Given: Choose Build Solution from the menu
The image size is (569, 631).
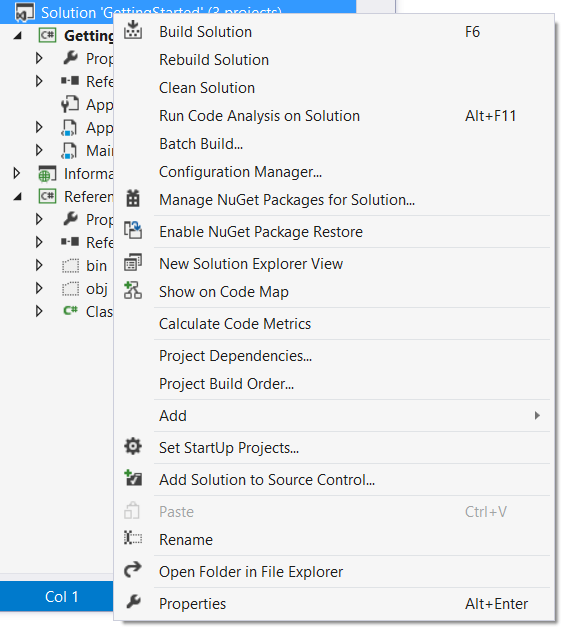Looking at the screenshot, I should coord(334,32).
